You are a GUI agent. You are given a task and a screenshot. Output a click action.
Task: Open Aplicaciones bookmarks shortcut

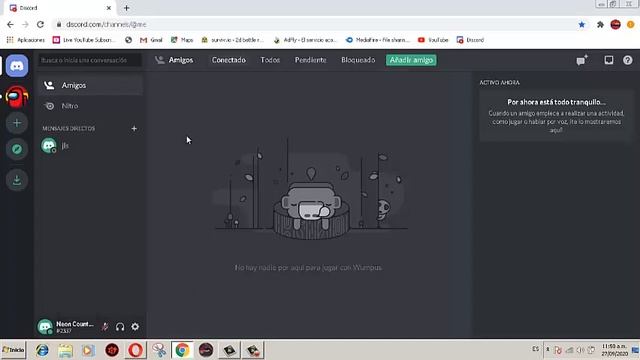[x=26, y=40]
